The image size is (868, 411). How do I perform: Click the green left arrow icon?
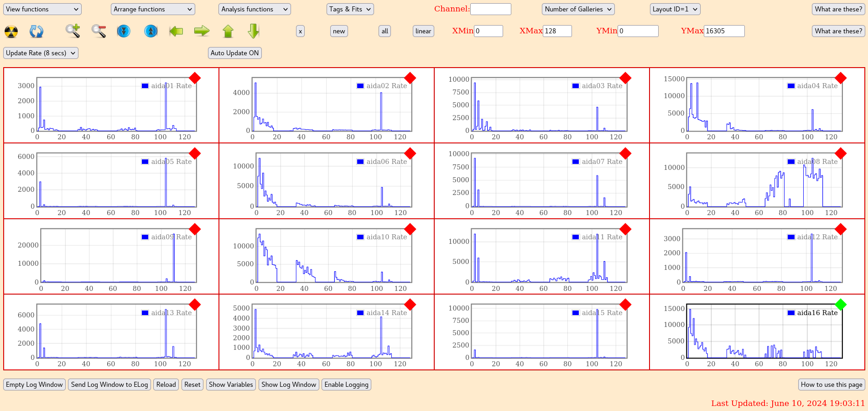tap(176, 31)
